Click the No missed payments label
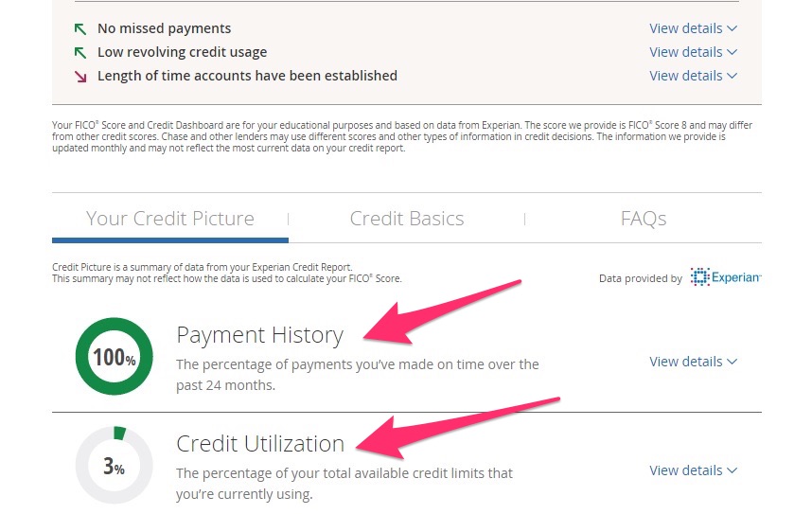The width and height of the screenshot is (812, 514). tap(164, 28)
